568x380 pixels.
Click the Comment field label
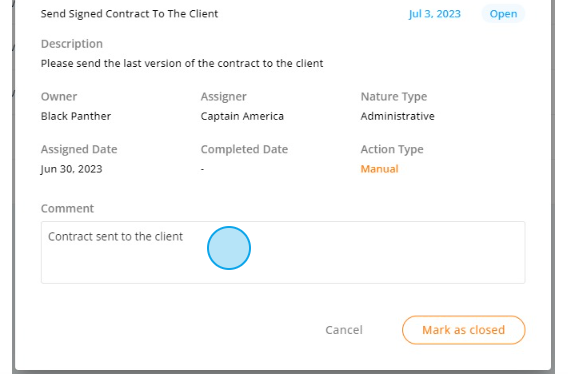pyautogui.click(x=67, y=209)
